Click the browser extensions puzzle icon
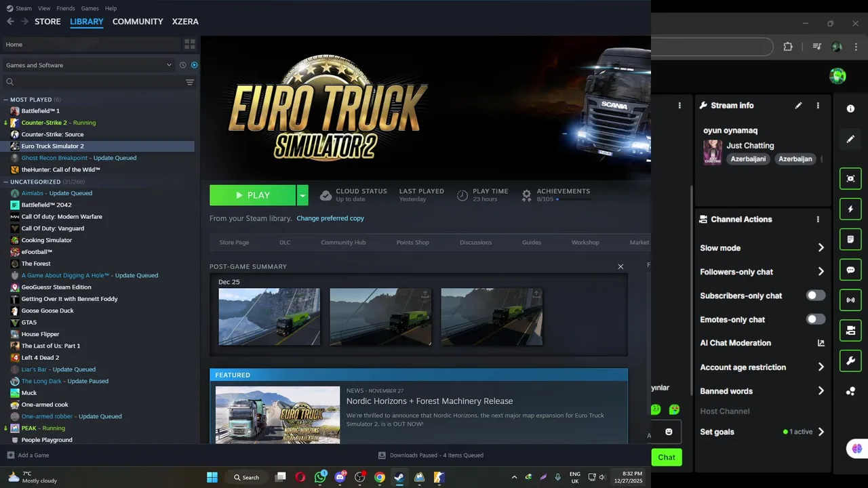Screen dimensions: 868x488 point(788,47)
